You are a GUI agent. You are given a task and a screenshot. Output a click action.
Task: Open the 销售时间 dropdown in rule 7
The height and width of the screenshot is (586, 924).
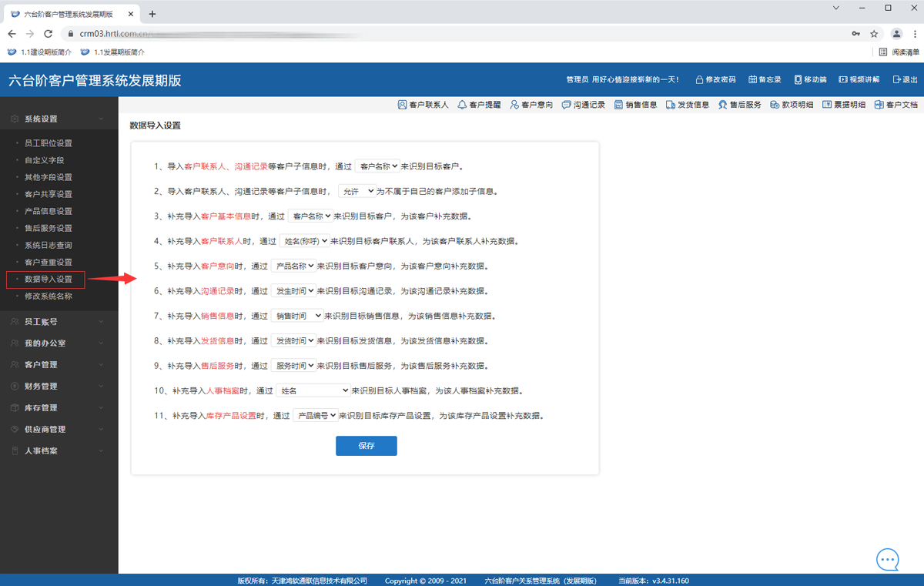coord(297,316)
